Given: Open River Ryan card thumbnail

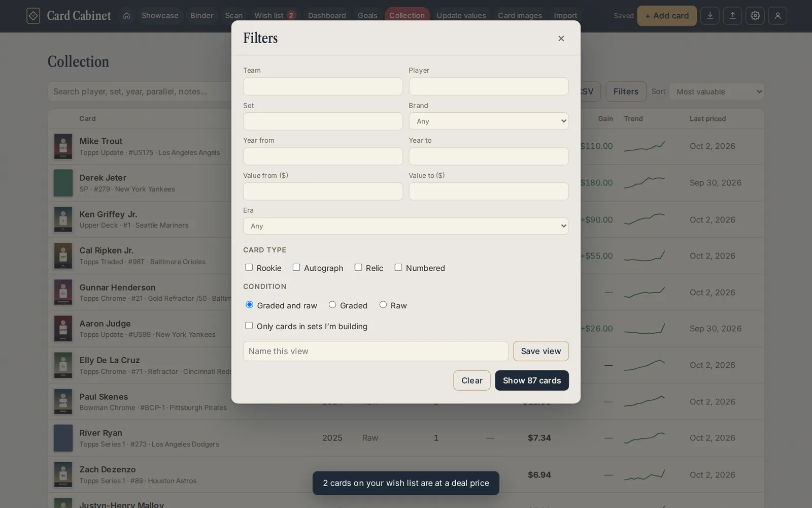Looking at the screenshot, I should tap(63, 438).
